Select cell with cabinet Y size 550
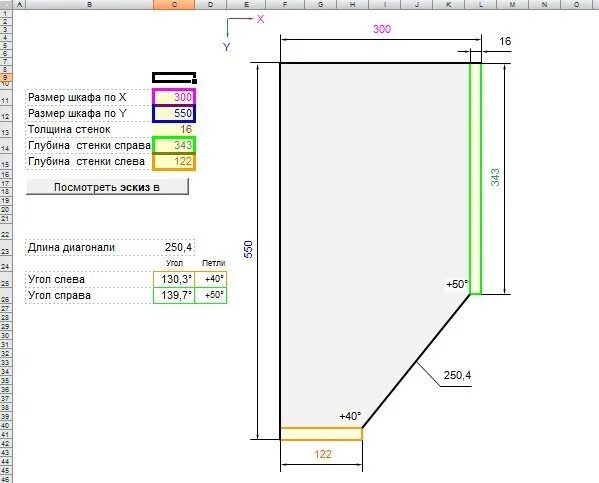This screenshot has width=599, height=483. point(174,113)
